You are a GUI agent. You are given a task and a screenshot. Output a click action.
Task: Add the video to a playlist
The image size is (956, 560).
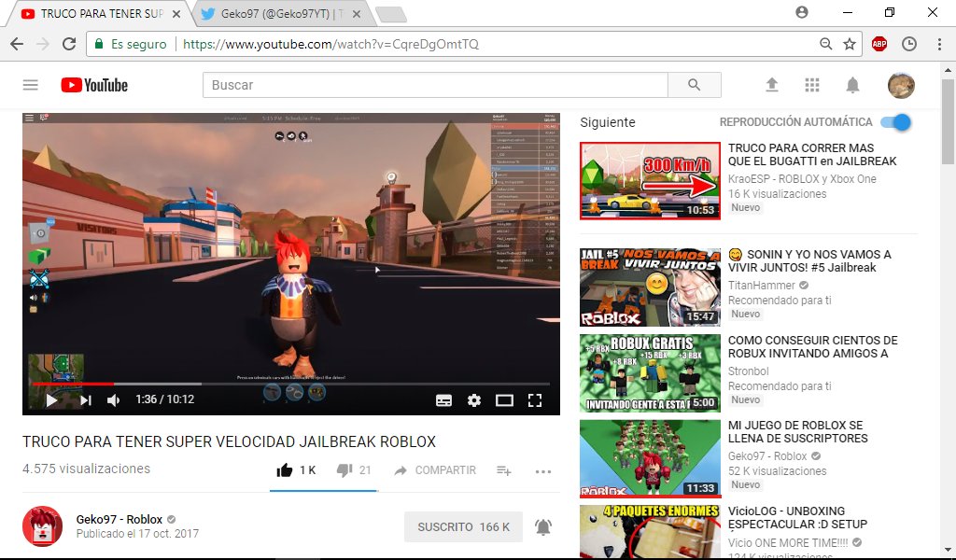(503, 470)
